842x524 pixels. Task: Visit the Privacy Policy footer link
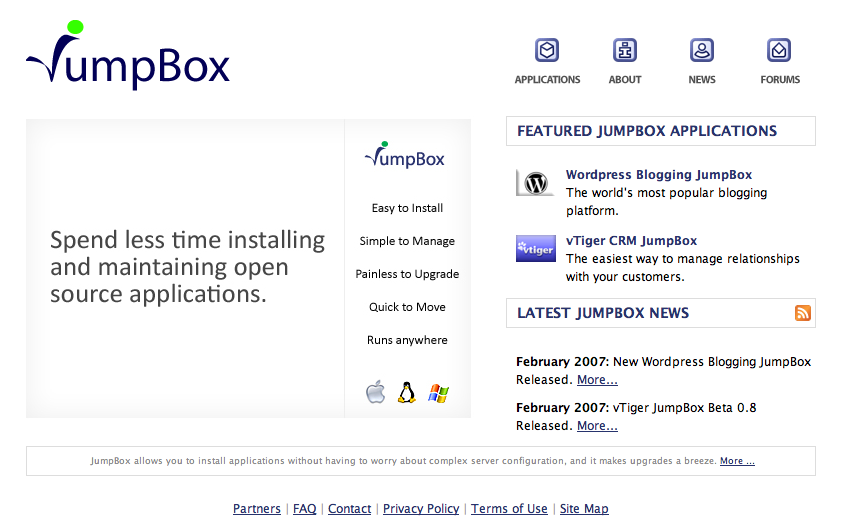(421, 509)
